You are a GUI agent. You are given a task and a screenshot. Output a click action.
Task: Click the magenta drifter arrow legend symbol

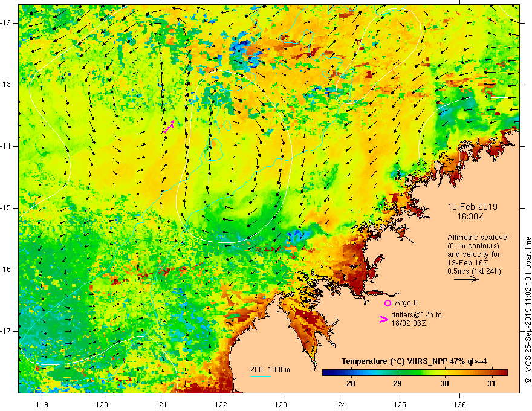[x=383, y=319]
